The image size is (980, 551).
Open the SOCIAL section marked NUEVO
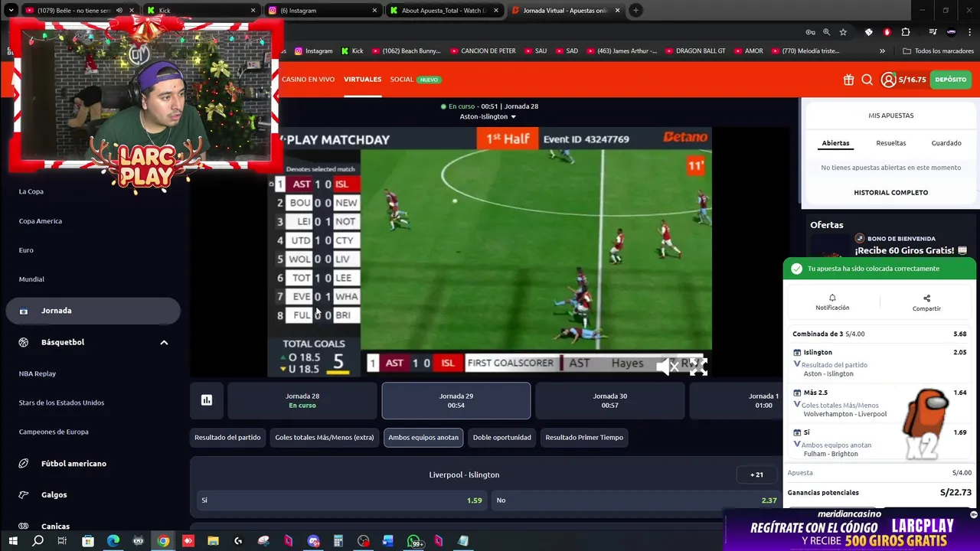tap(415, 80)
